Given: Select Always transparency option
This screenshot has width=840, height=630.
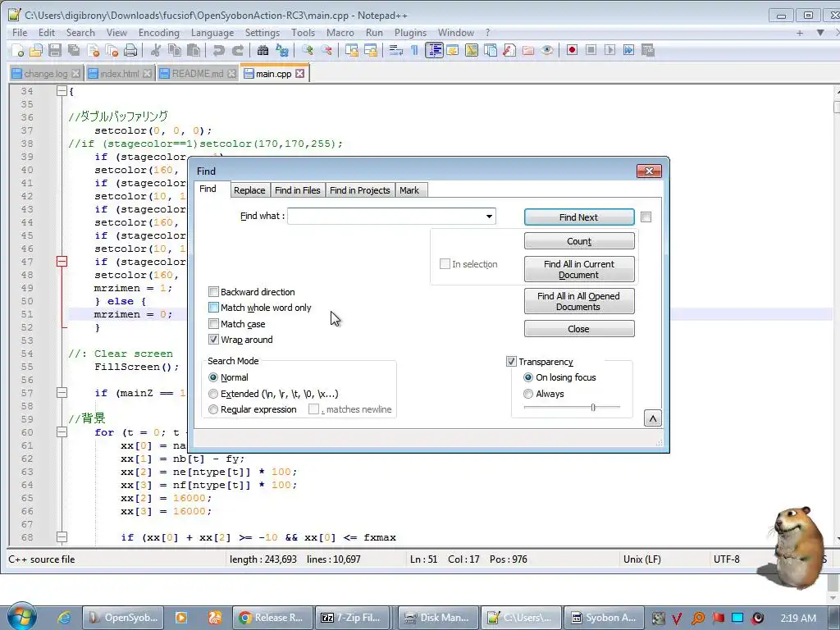Looking at the screenshot, I should (x=528, y=394).
